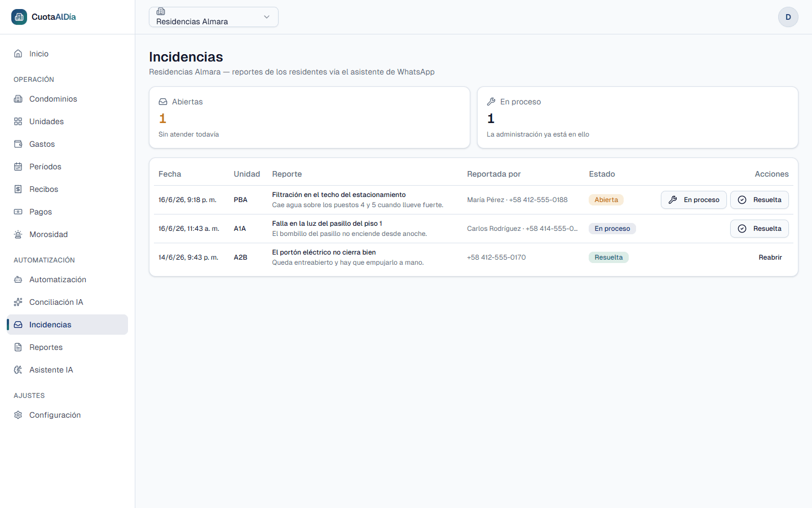Mark the PBA incident as En proceso
Viewport: 812px width, 508px height.
pos(694,200)
